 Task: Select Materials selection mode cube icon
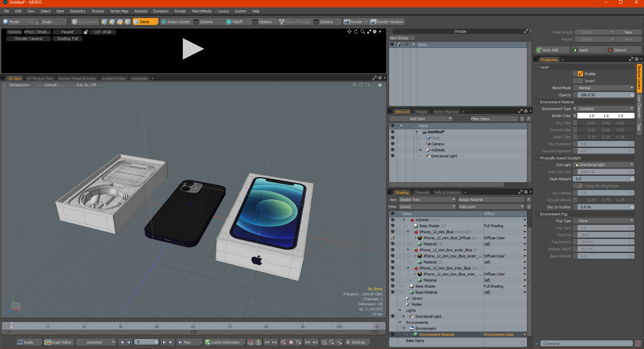pos(127,22)
